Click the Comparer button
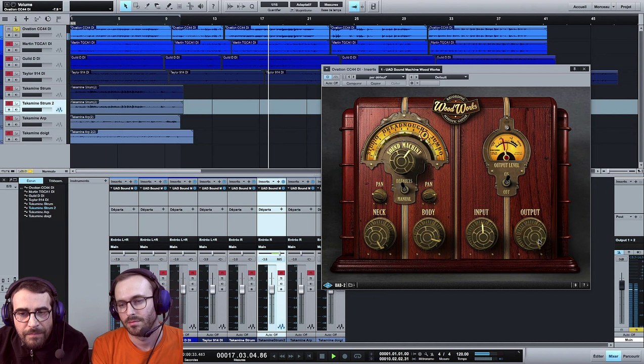 point(354,83)
